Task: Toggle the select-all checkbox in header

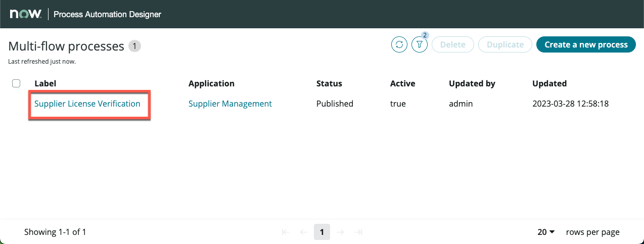Action: 16,83
